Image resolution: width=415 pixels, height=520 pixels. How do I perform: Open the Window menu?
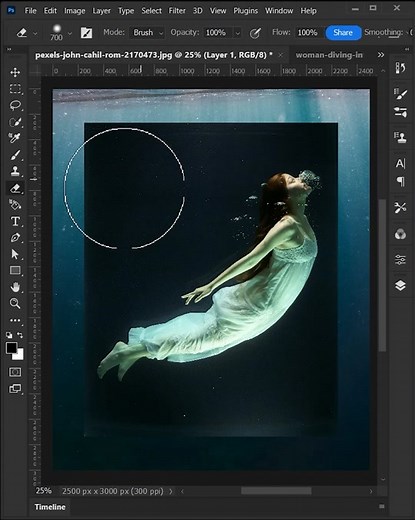pyautogui.click(x=279, y=11)
